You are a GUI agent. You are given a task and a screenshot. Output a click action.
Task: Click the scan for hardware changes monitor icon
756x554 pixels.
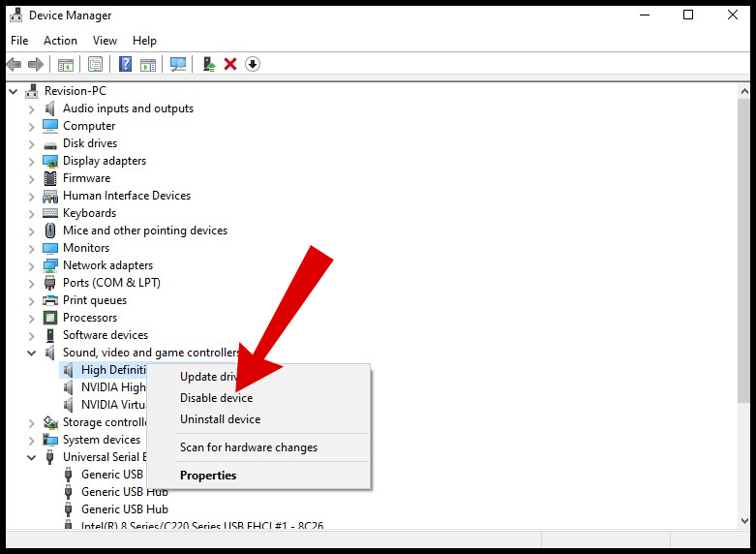click(178, 64)
